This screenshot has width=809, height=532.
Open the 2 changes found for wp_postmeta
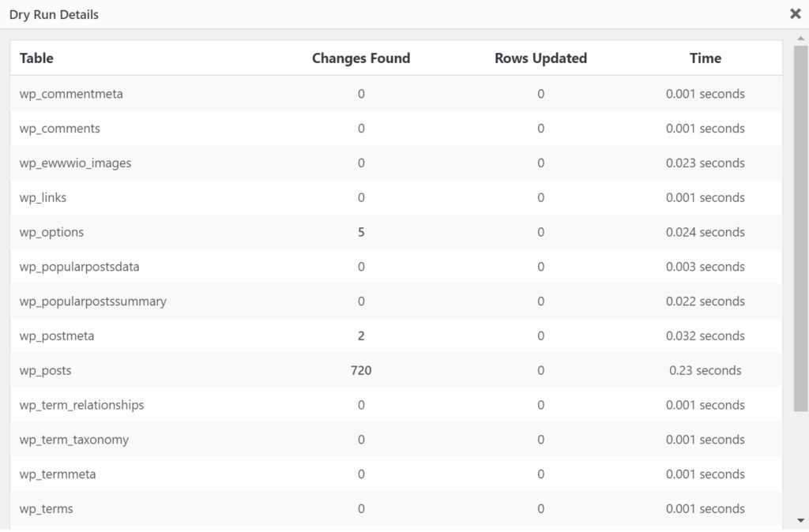coord(361,336)
